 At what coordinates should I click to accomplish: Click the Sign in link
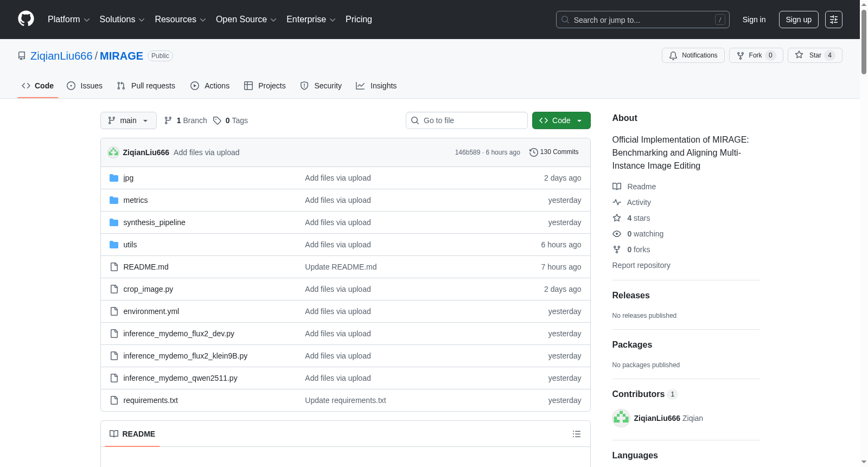click(754, 20)
